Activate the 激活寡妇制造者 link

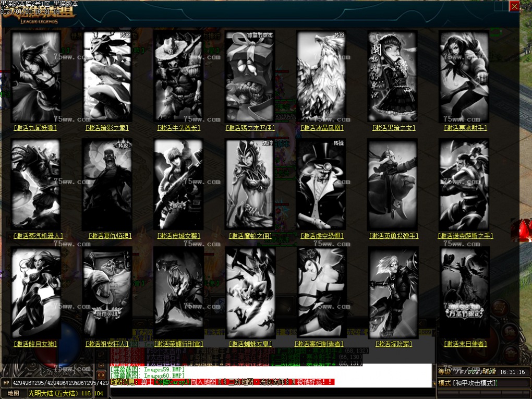[x=319, y=344]
